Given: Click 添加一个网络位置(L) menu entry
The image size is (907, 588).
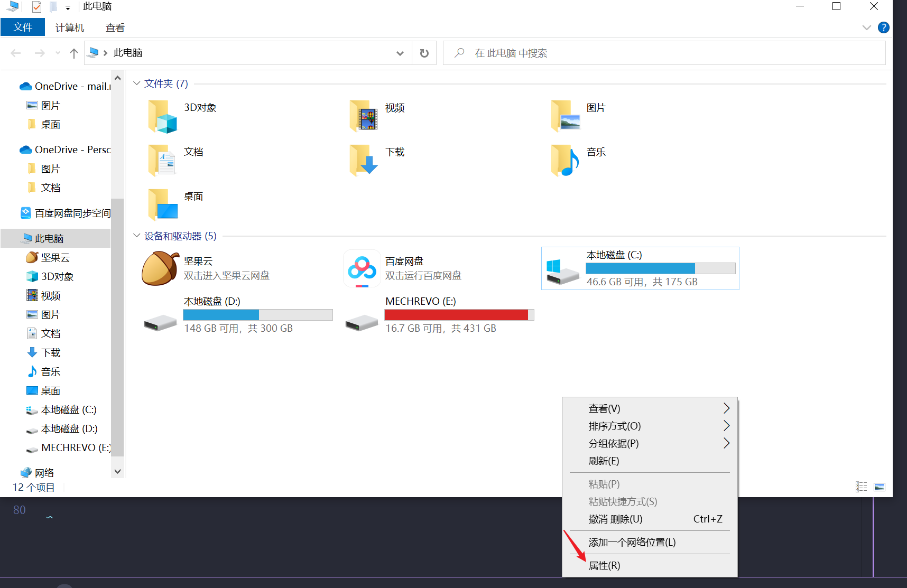Looking at the screenshot, I should tap(632, 542).
